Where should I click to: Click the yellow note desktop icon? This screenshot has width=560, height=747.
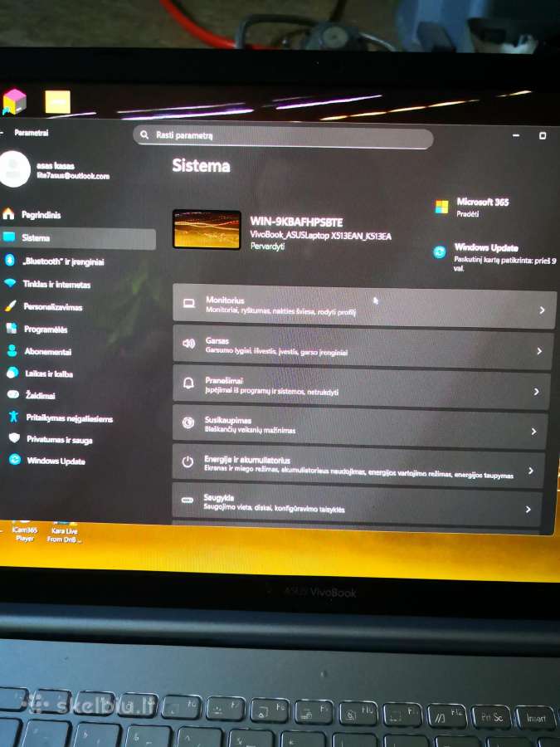[x=57, y=102]
